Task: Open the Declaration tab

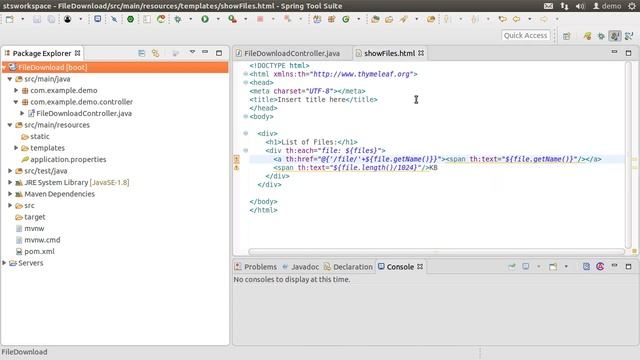Action: [348, 267]
